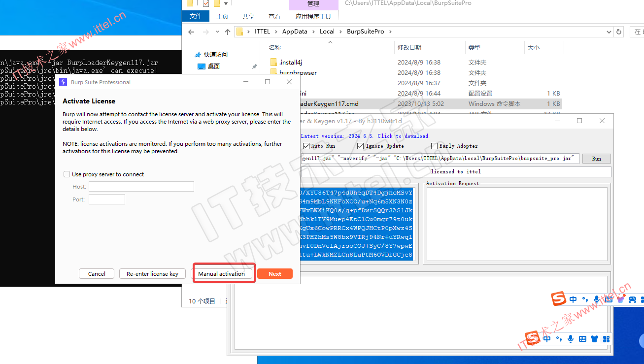Switch to the 主页 ribbon tab
The image size is (644, 364).
click(222, 16)
